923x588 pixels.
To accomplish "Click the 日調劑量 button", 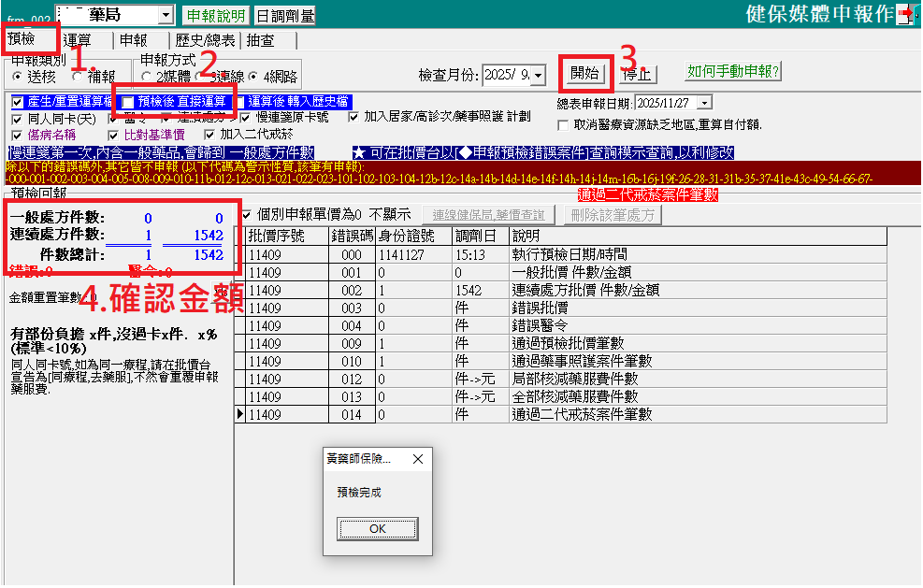I will tap(284, 16).
